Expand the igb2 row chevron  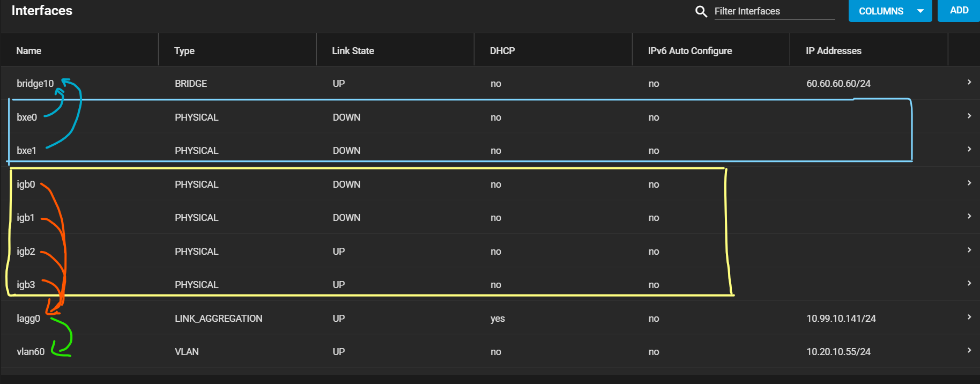point(969,250)
